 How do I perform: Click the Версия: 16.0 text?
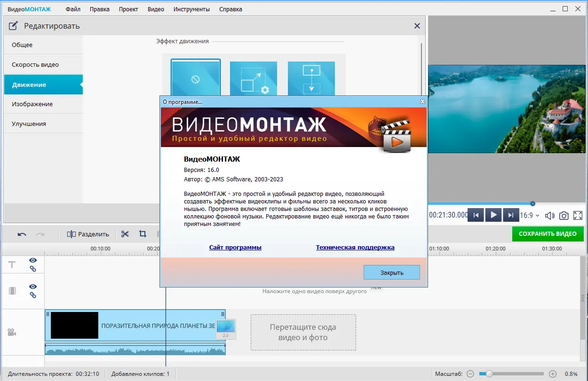pyautogui.click(x=201, y=170)
